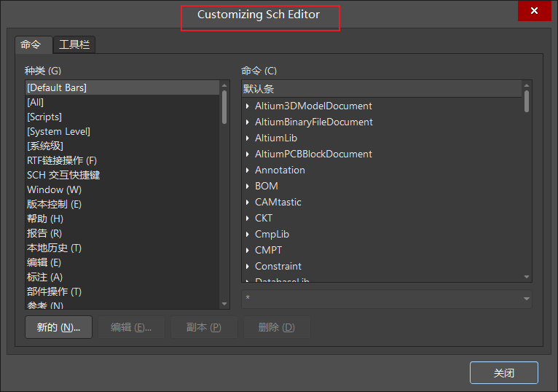The height and width of the screenshot is (392, 558).
Task: Click command list scroll-down arrow
Action: click(x=527, y=277)
